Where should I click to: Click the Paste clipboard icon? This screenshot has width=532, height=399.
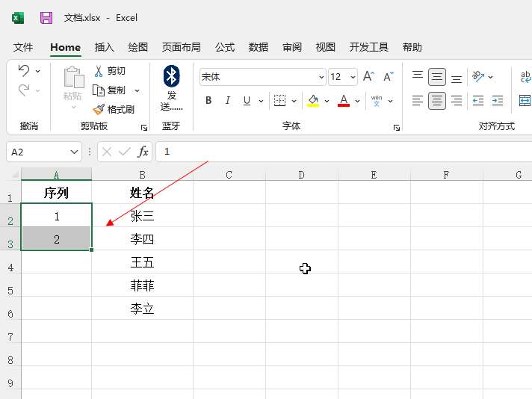point(73,77)
